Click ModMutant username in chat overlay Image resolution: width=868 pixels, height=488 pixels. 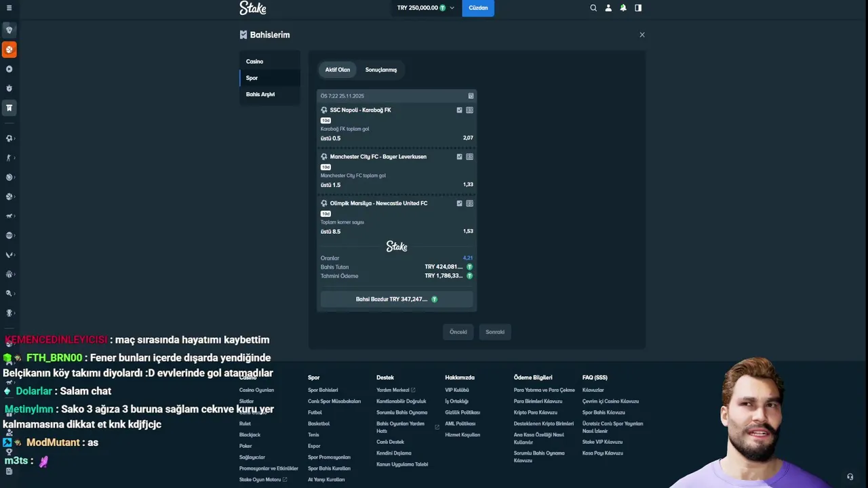click(x=54, y=443)
